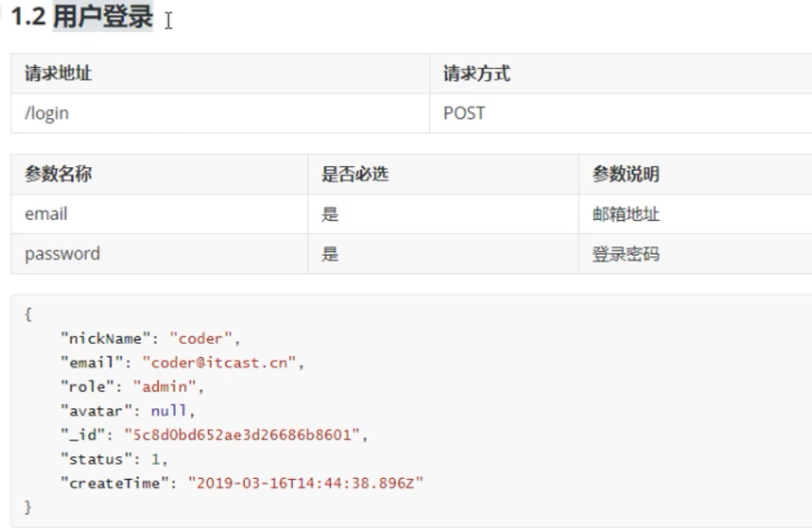The width and height of the screenshot is (812, 528).
Task: Click the "_id" hash string value
Action: [x=247, y=435]
